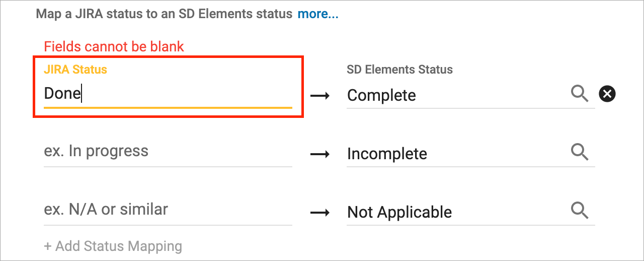Viewport: 644px width, 261px height.
Task: Click the arrow pointing to Not Applicable
Action: (319, 212)
